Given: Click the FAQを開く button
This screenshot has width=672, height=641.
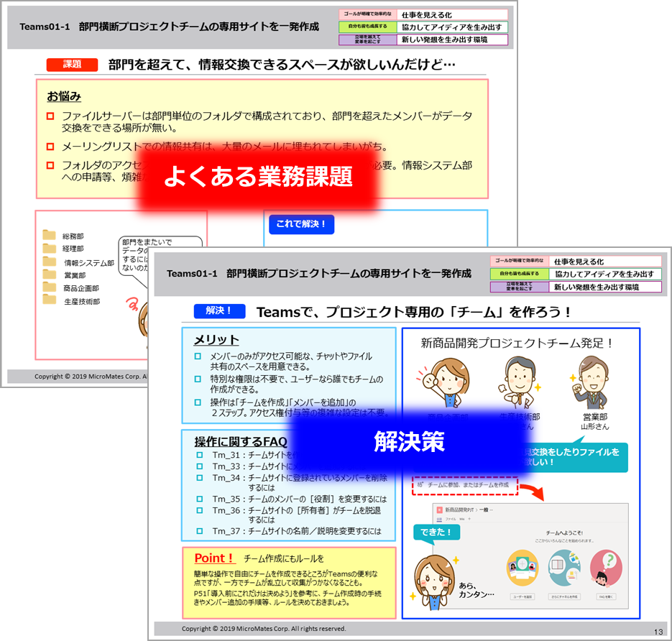Looking at the screenshot, I should [606, 597].
